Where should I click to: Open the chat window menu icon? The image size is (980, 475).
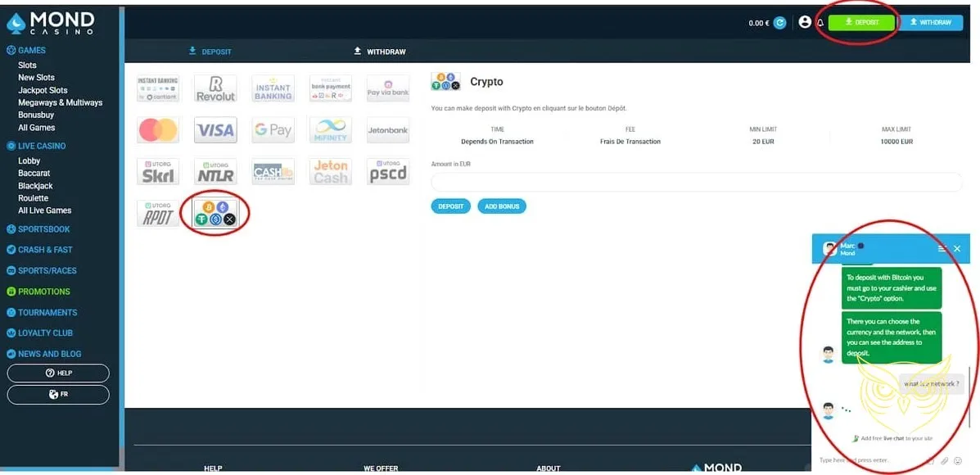(x=942, y=248)
